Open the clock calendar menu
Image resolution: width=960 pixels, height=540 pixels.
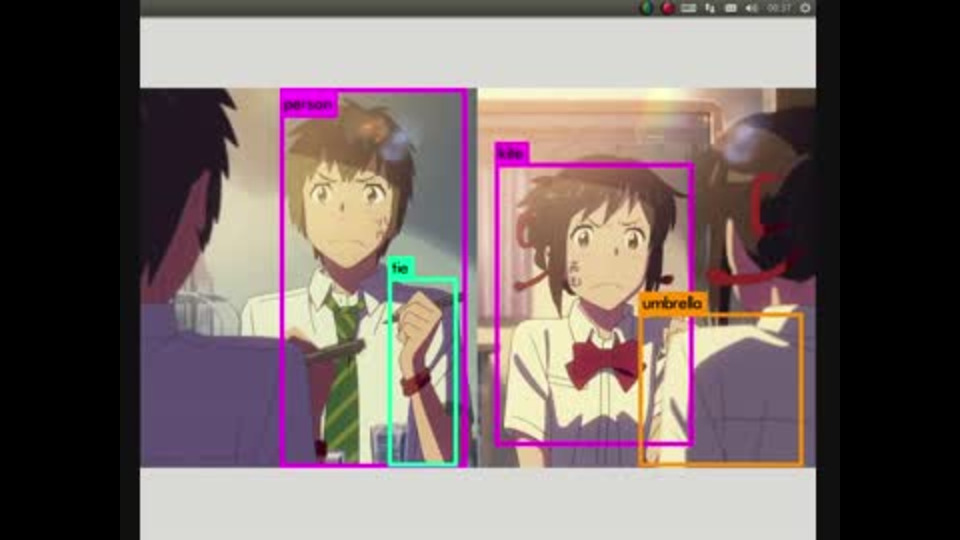pyautogui.click(x=779, y=8)
